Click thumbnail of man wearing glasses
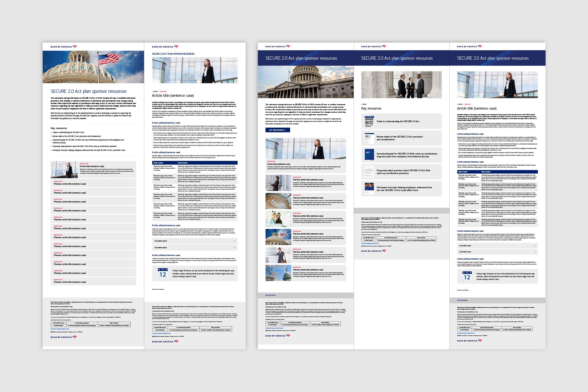Viewport: 588px width, 392px height. point(278,219)
